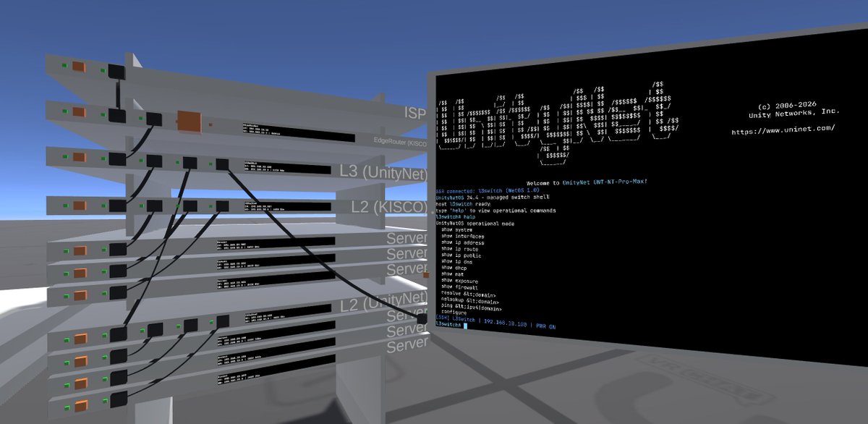Screen dimensions: 868x424
Task: Click the 'L2 (KISCO)' device label
Action: 389,207
